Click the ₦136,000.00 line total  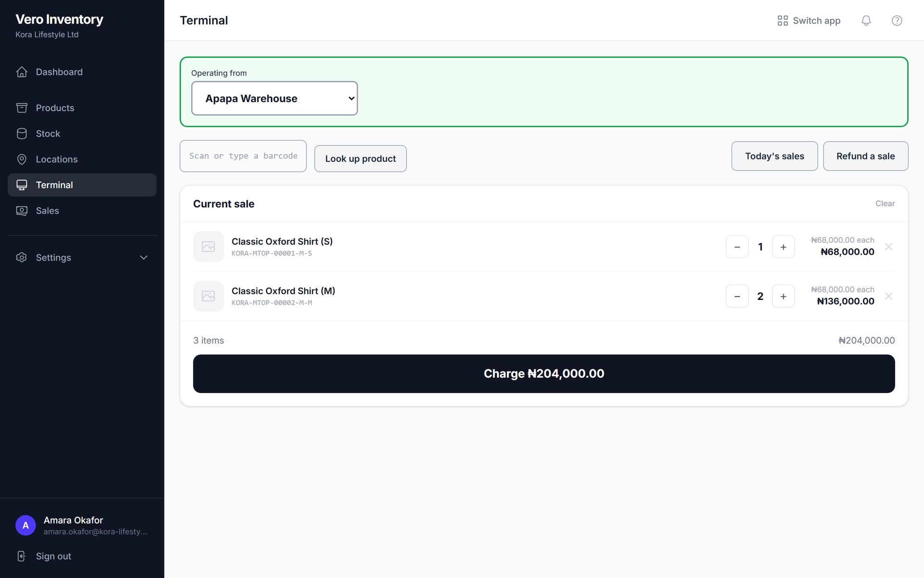click(846, 302)
